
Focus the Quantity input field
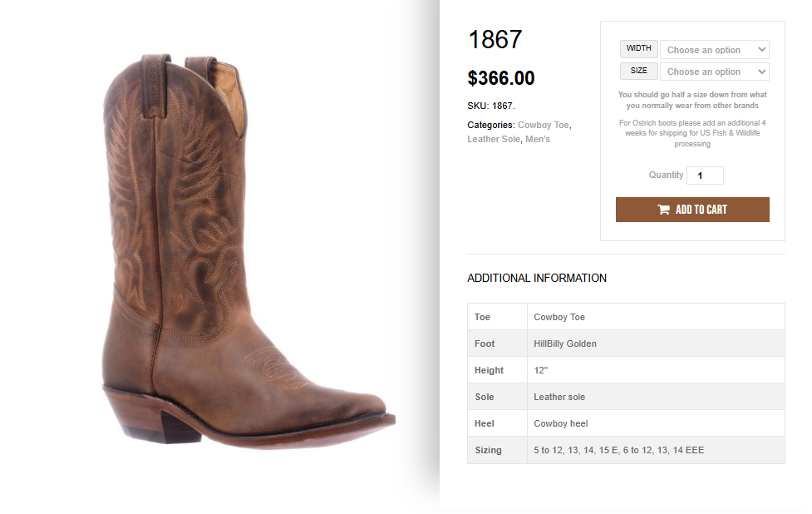point(705,175)
